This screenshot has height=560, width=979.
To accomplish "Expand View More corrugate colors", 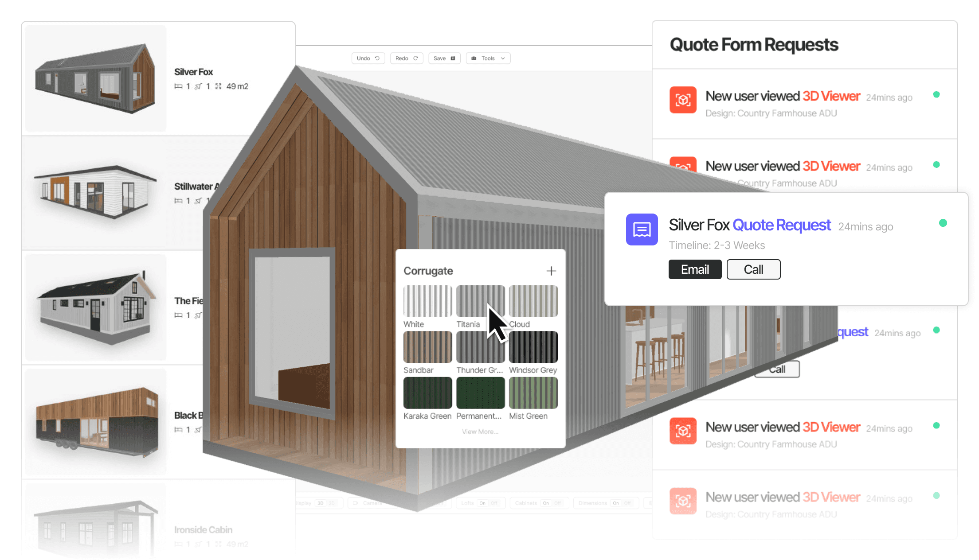I will 480,431.
